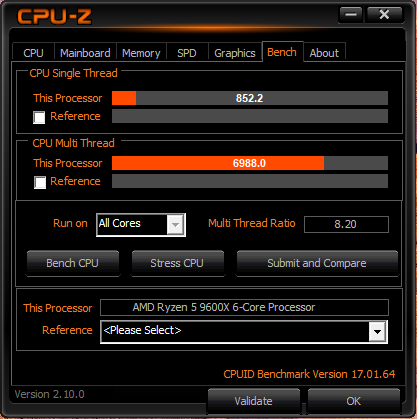Click the multi thread score bar 6988.0

click(250, 163)
